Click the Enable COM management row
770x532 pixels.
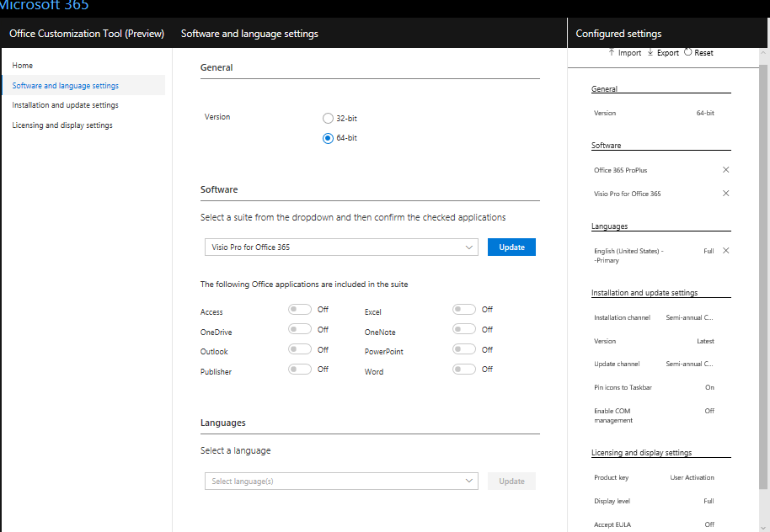[x=654, y=416]
